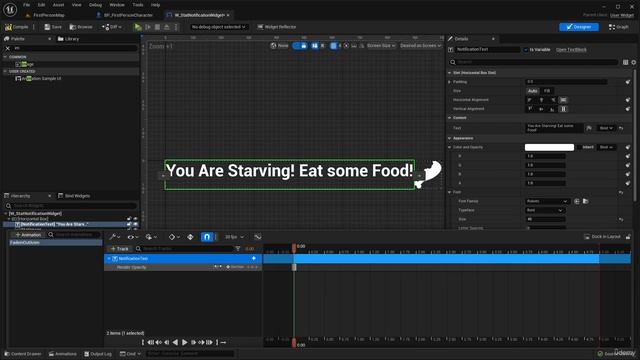
Task: Open details property matrix grid icon
Action: click(x=625, y=62)
